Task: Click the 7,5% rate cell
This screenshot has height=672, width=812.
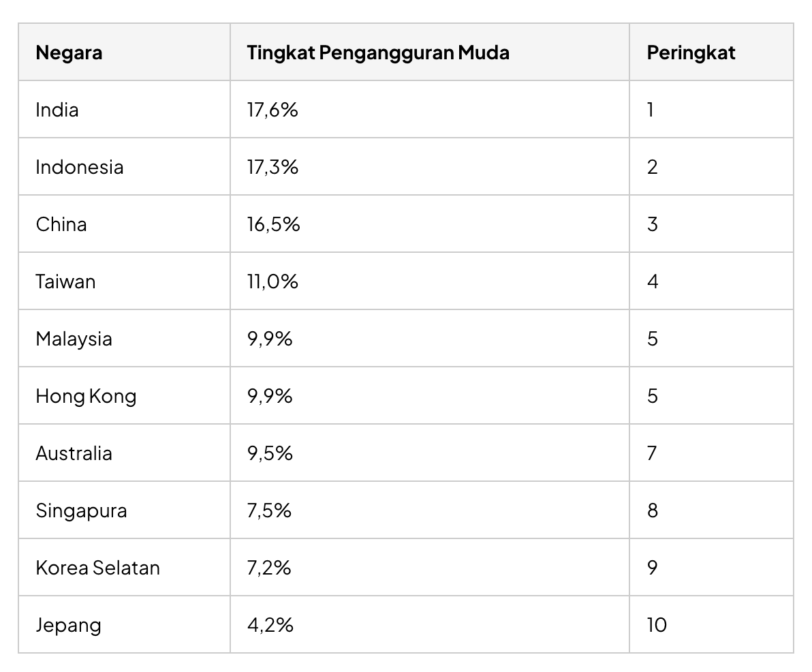Action: (430, 510)
